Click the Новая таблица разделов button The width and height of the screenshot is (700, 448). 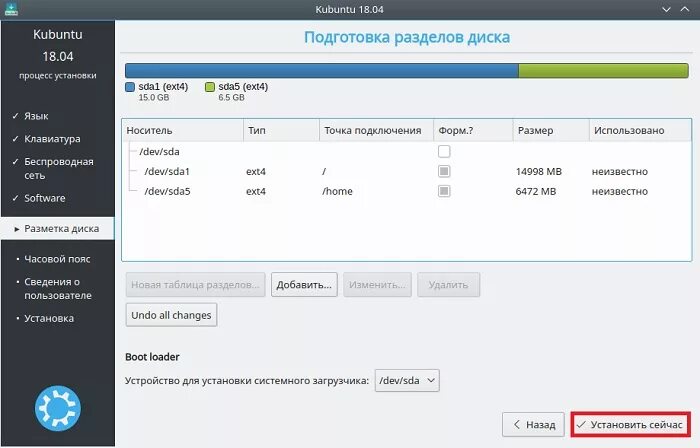click(196, 285)
